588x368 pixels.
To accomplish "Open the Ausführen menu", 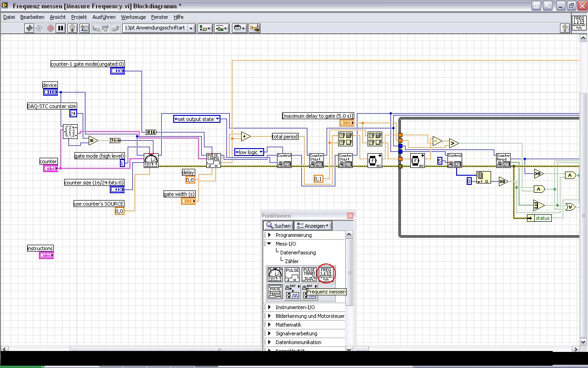I will 104,17.
